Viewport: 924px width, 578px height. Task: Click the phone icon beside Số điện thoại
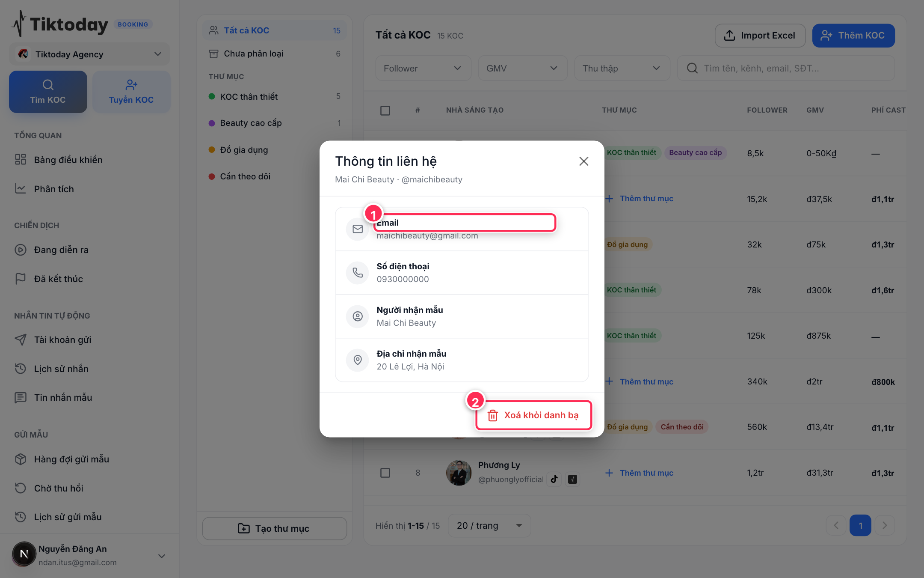pos(358,273)
